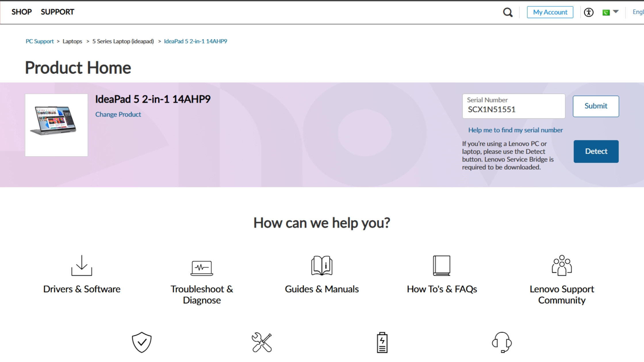Screen dimensions: 644x362
Task: Expand the country selector dropdown arrow
Action: (616, 12)
